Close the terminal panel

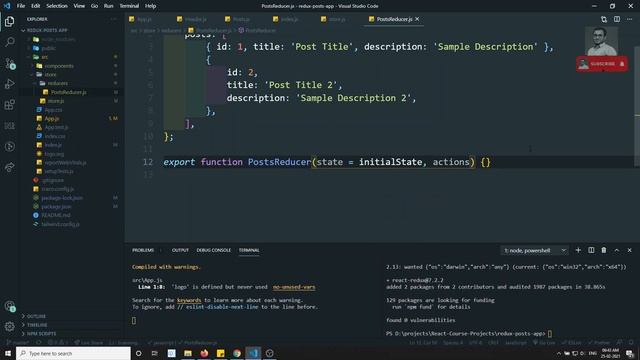coord(629,250)
